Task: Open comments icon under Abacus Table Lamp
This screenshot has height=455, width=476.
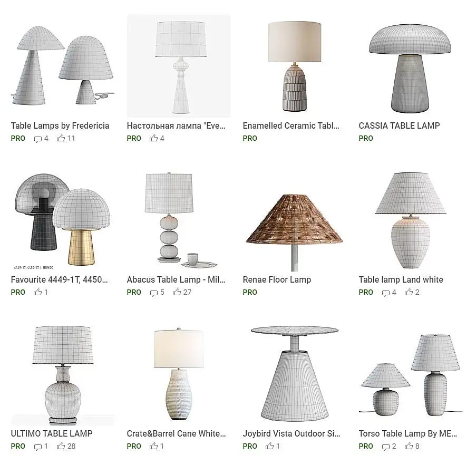Action: point(153,293)
